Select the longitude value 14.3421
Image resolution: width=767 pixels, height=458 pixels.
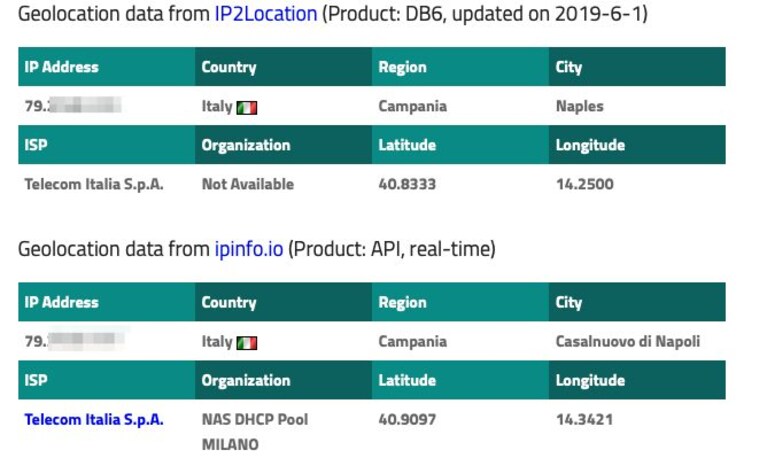584,419
